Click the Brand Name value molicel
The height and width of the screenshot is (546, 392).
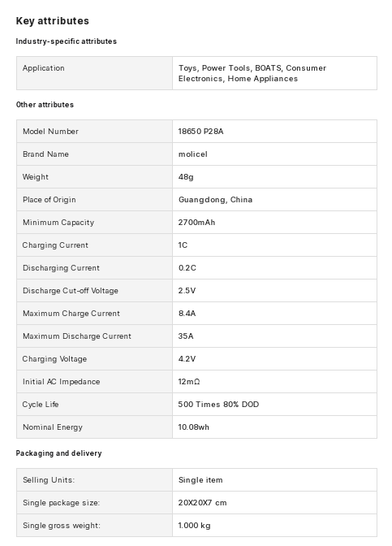pos(192,154)
